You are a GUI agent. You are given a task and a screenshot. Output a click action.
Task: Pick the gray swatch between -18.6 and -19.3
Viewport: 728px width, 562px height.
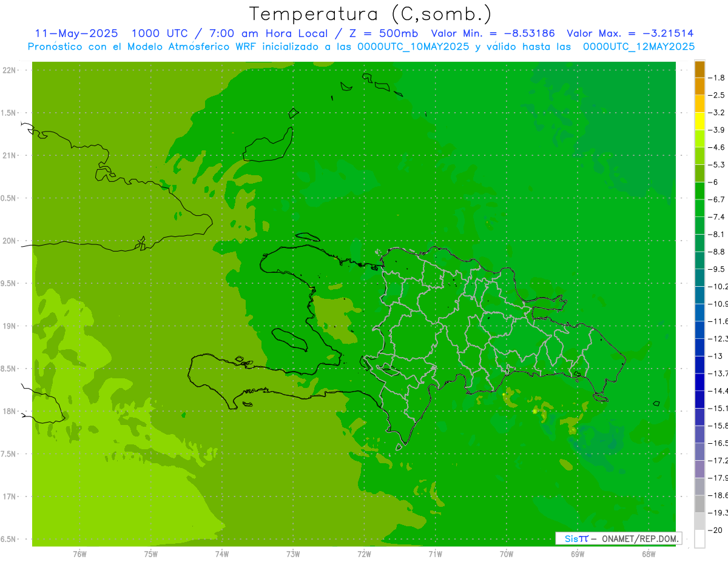click(x=699, y=504)
